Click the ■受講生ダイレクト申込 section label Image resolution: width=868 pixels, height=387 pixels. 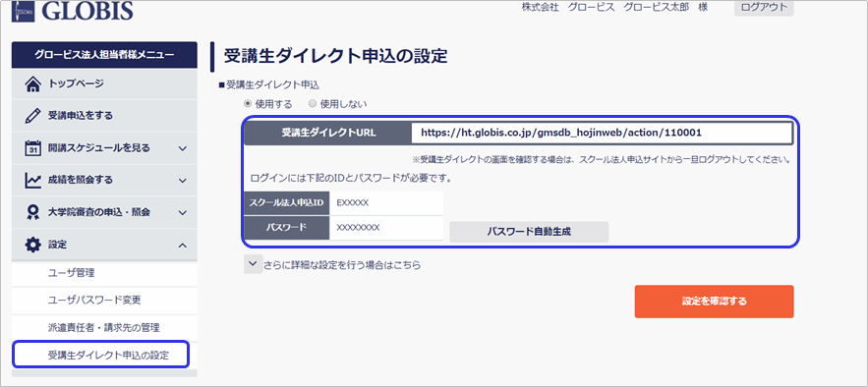pyautogui.click(x=269, y=85)
